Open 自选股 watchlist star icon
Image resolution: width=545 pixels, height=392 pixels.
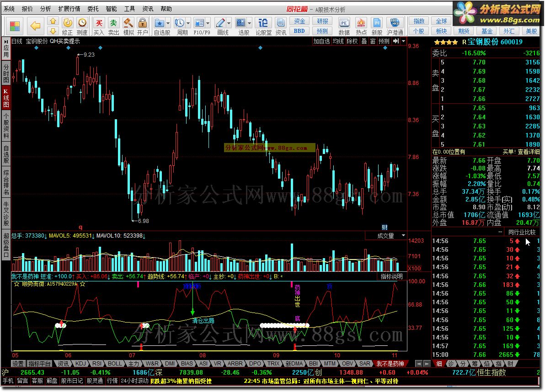159,23
